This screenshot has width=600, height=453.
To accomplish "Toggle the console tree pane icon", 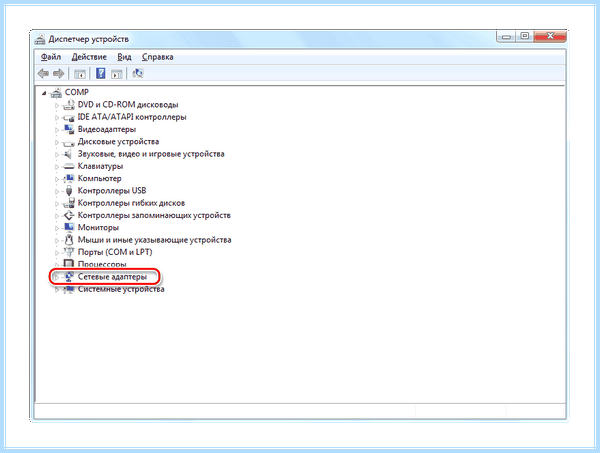I will [x=80, y=73].
